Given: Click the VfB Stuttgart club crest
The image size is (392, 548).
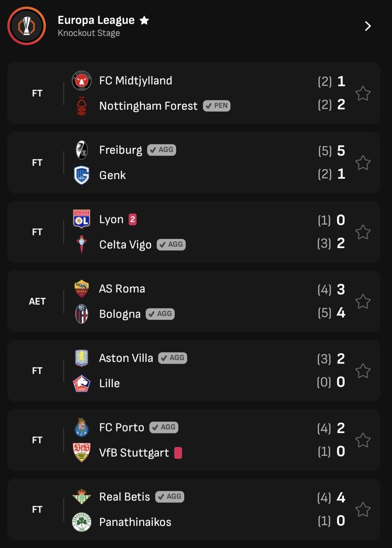Looking at the screenshot, I should pos(81,453).
